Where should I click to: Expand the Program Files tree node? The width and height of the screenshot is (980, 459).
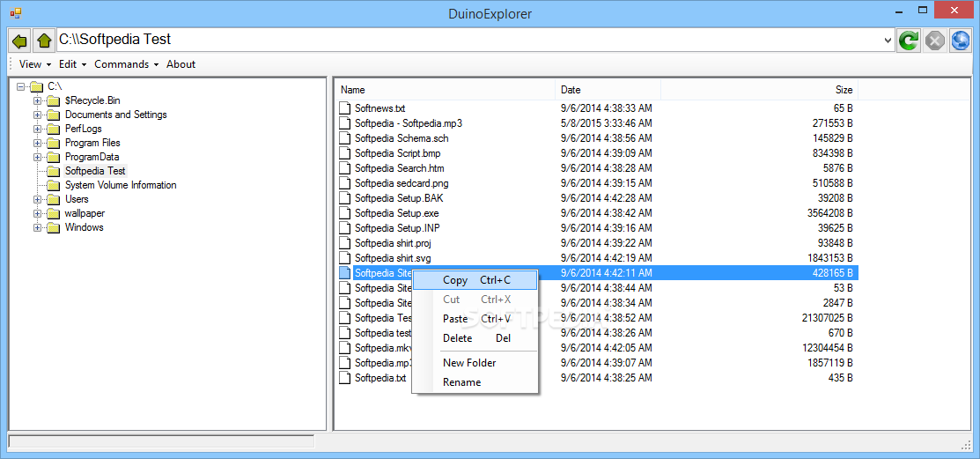[38, 144]
